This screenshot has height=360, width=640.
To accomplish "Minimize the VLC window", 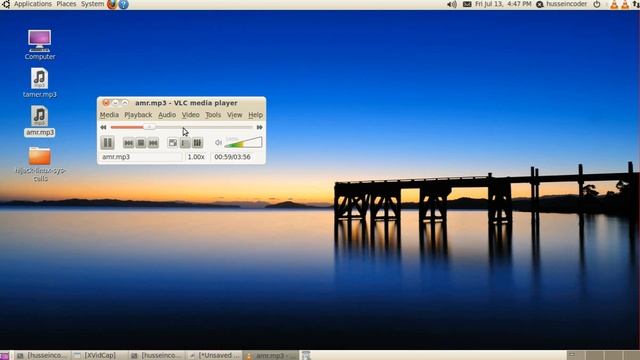I will pos(116,103).
